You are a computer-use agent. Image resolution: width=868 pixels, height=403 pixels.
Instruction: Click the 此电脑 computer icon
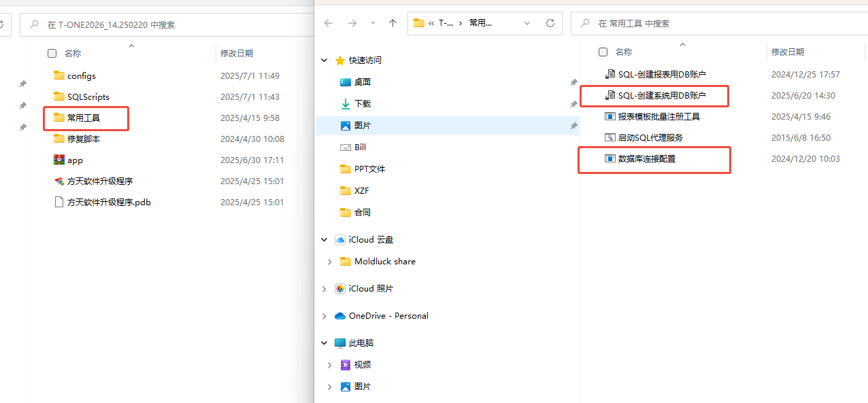point(340,343)
